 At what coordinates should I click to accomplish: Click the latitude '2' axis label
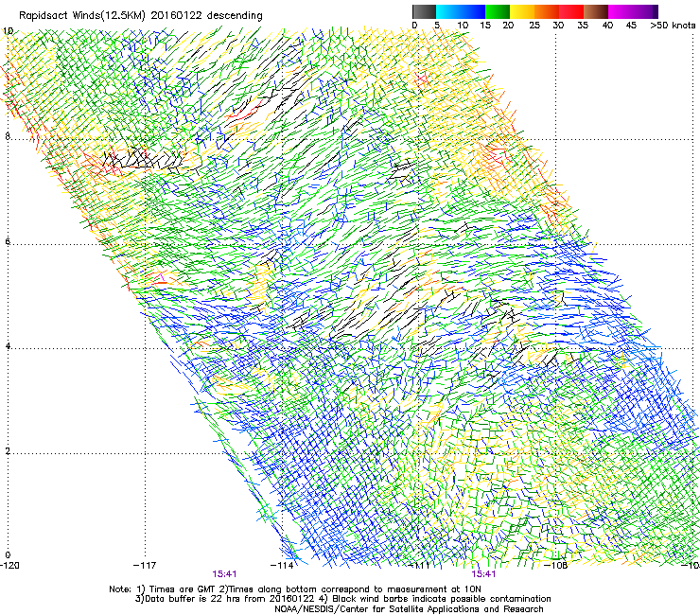tap(8, 450)
